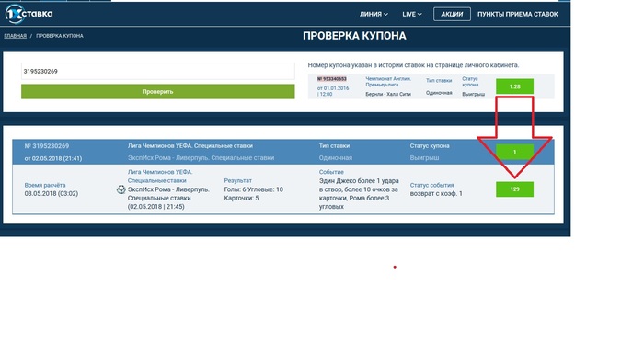Click the 1xСтавка logo

pos(29,14)
